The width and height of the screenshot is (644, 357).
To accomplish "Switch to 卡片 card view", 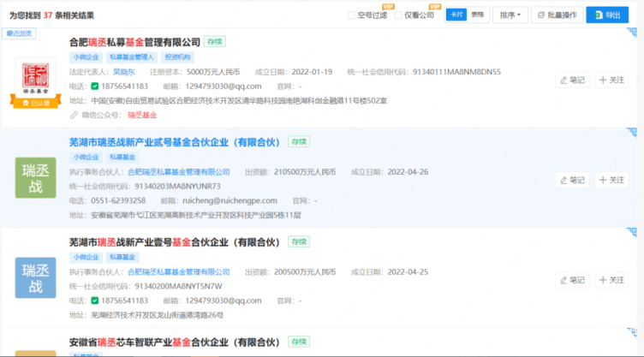I will click(x=456, y=15).
